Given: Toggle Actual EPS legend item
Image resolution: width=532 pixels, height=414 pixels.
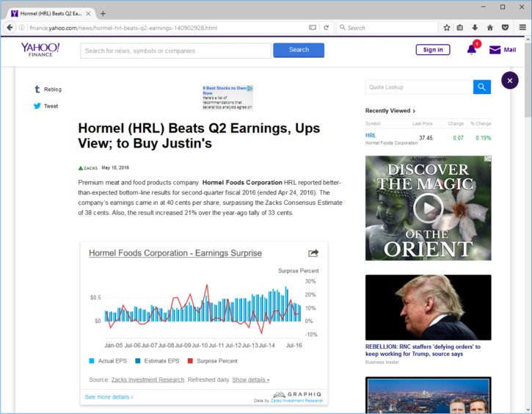Looking at the screenshot, I should (108, 360).
